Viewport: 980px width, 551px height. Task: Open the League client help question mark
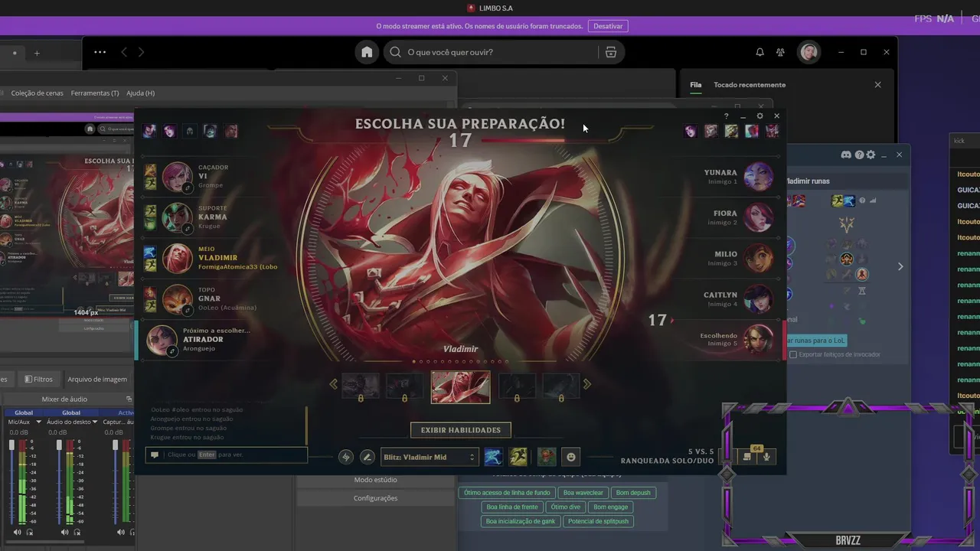click(x=727, y=116)
